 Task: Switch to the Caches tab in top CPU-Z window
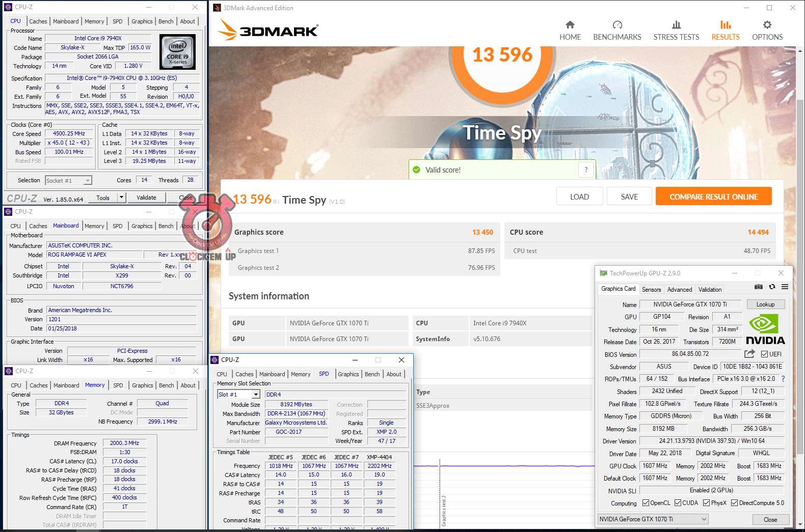pyautogui.click(x=38, y=21)
